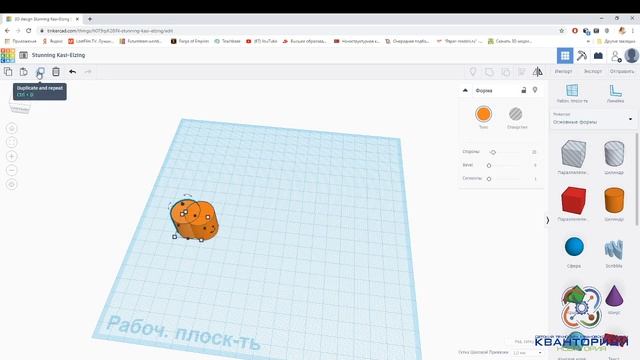Open the Bricks mode icon

pyautogui.click(x=598, y=56)
